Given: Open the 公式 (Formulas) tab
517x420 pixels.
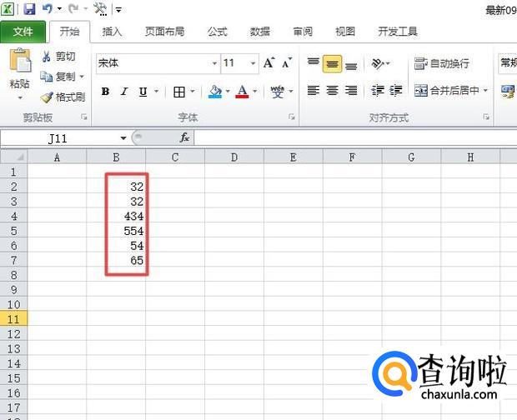Looking at the screenshot, I should [x=218, y=32].
